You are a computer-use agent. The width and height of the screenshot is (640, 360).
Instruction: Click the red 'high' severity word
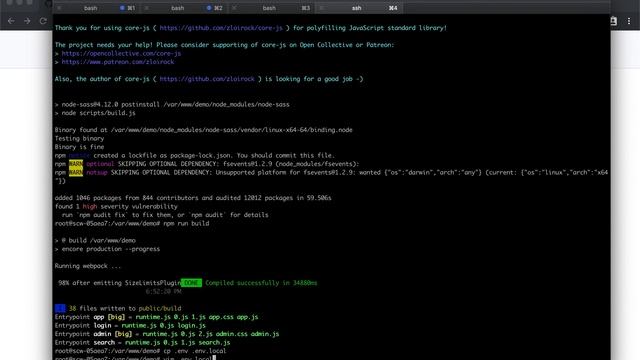[x=90, y=207]
